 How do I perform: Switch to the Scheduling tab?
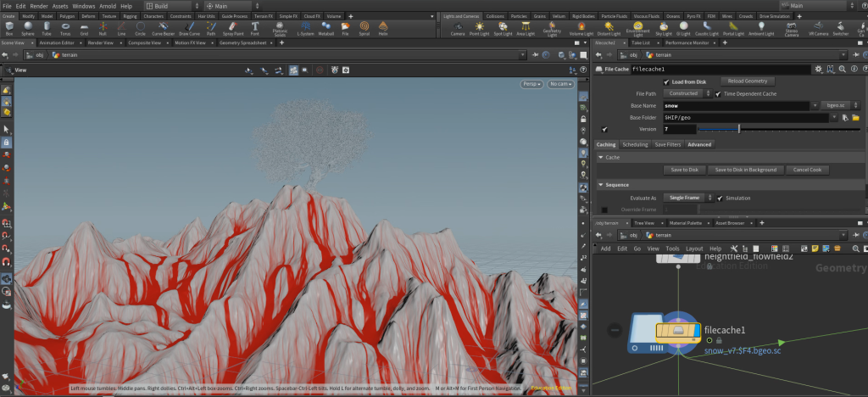[635, 144]
